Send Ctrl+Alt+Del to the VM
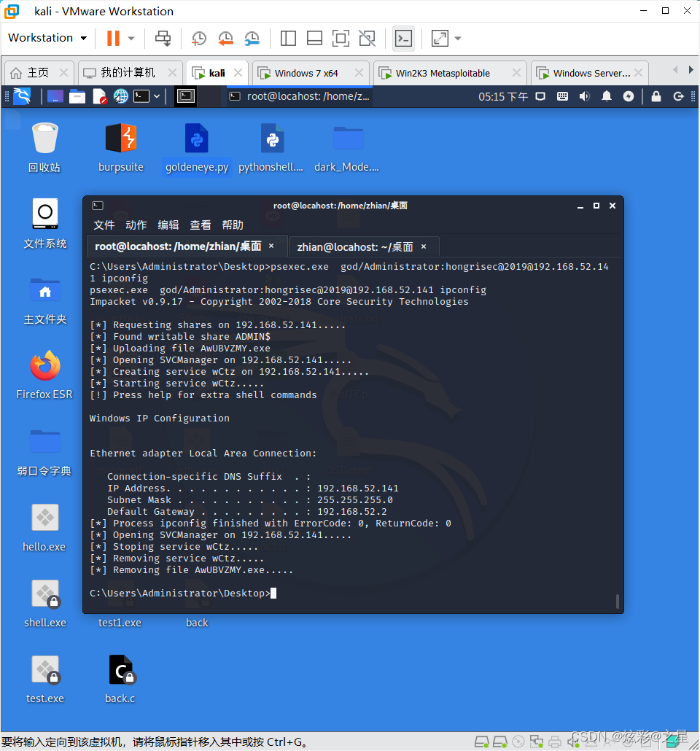 coord(163,39)
